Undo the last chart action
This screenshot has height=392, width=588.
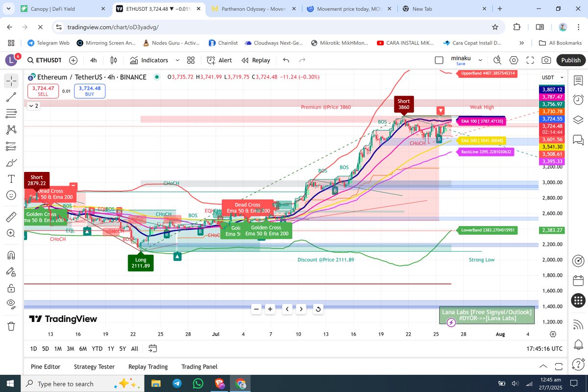click(286, 60)
